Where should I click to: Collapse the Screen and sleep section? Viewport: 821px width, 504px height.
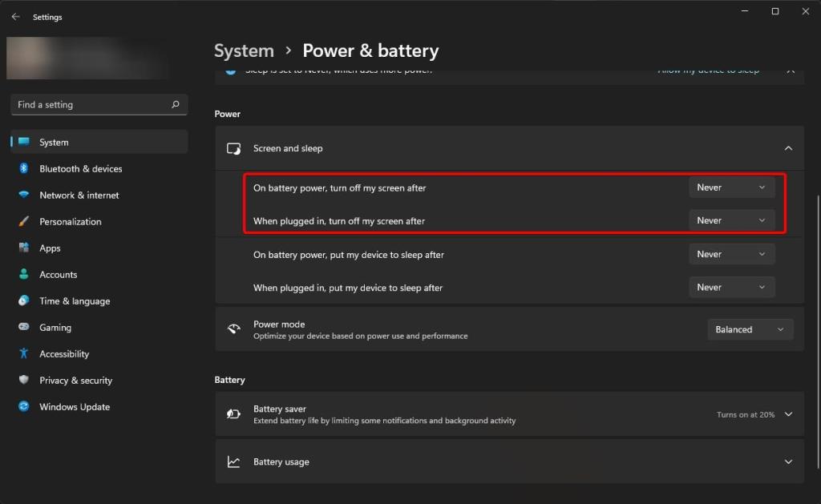point(788,148)
